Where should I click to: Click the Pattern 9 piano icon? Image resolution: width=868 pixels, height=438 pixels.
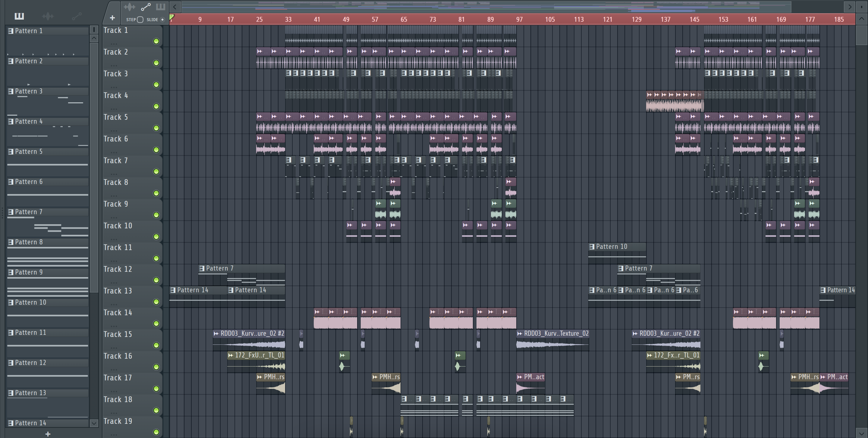coord(11,272)
